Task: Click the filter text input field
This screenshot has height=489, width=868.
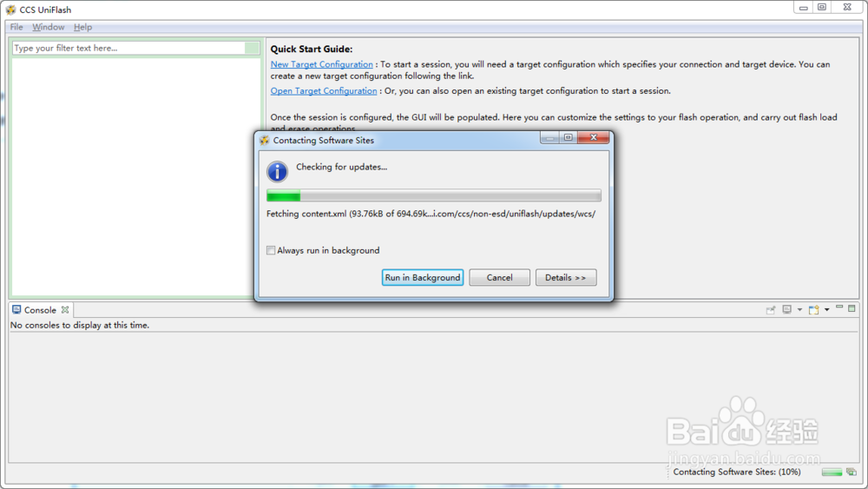Action: (128, 48)
